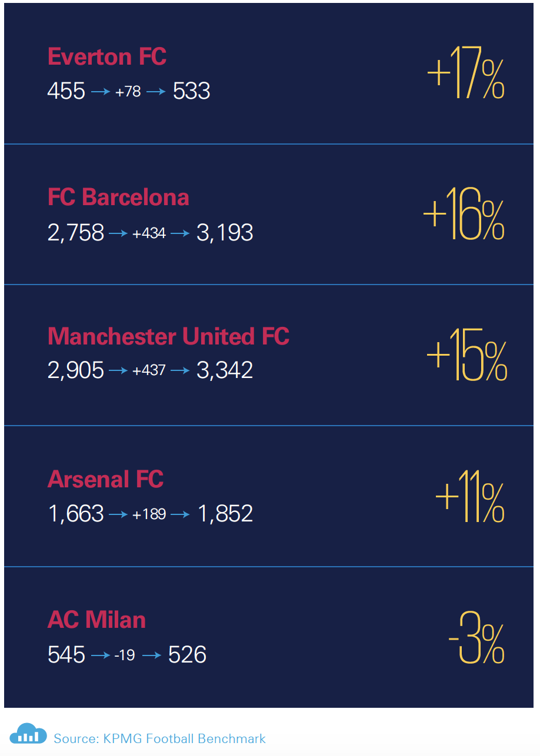Image resolution: width=540 pixels, height=756 pixels.
Task: Click the blue cloud chart icon
Action: click(28, 734)
